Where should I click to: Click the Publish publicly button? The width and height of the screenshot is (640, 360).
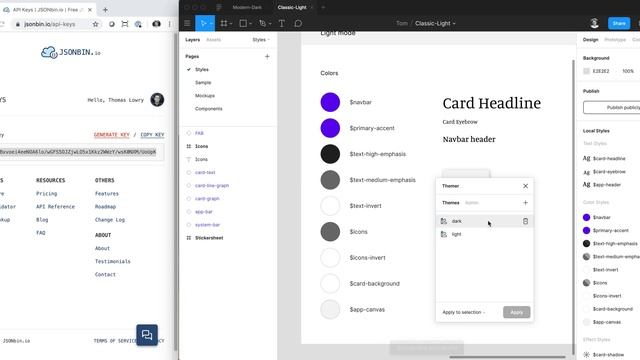point(611,107)
